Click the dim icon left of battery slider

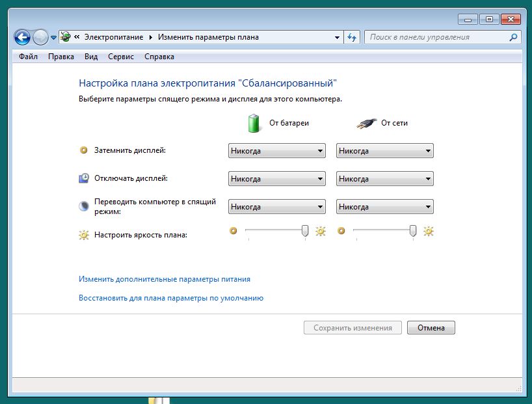click(x=233, y=231)
